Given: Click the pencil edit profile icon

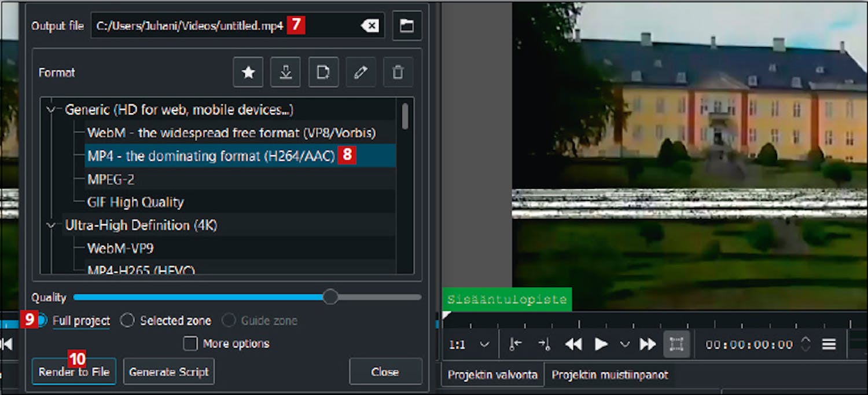Looking at the screenshot, I should 361,72.
